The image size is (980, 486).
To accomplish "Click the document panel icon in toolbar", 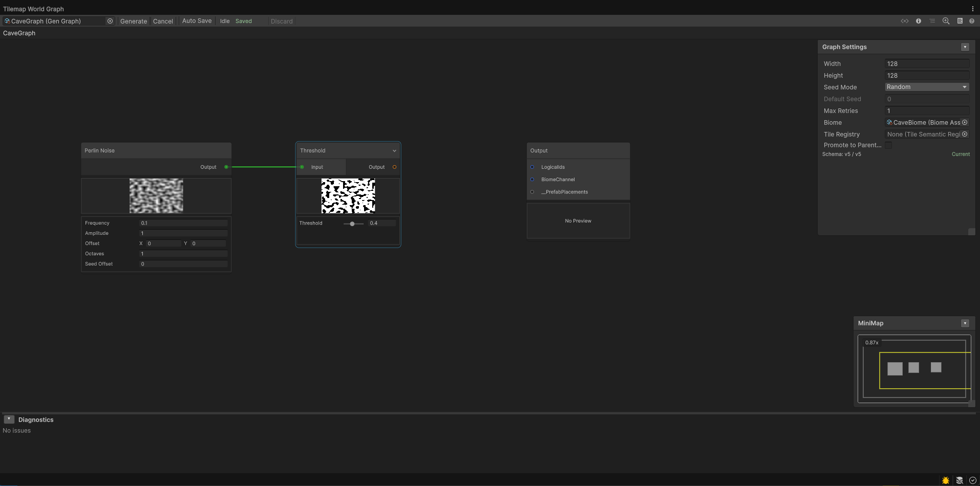I will (x=960, y=21).
